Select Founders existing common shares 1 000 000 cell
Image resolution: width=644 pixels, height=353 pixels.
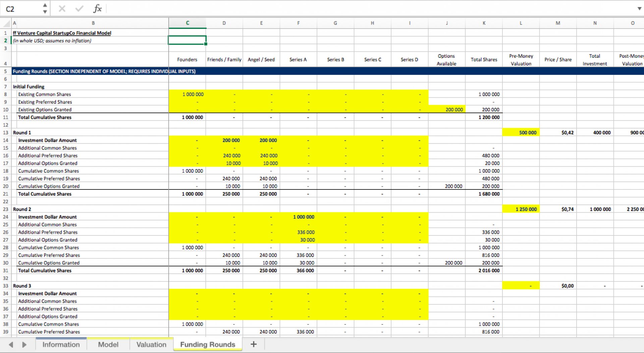[187, 94]
